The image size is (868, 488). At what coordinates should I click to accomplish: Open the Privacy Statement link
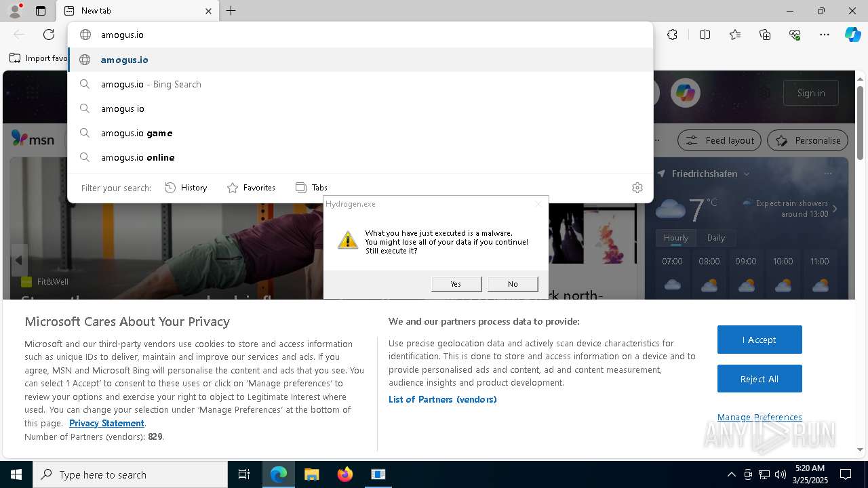(106, 423)
